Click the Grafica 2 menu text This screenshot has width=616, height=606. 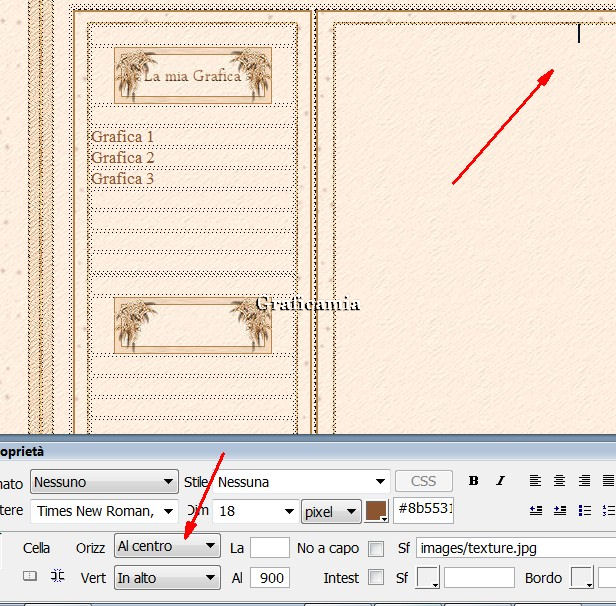pos(123,158)
